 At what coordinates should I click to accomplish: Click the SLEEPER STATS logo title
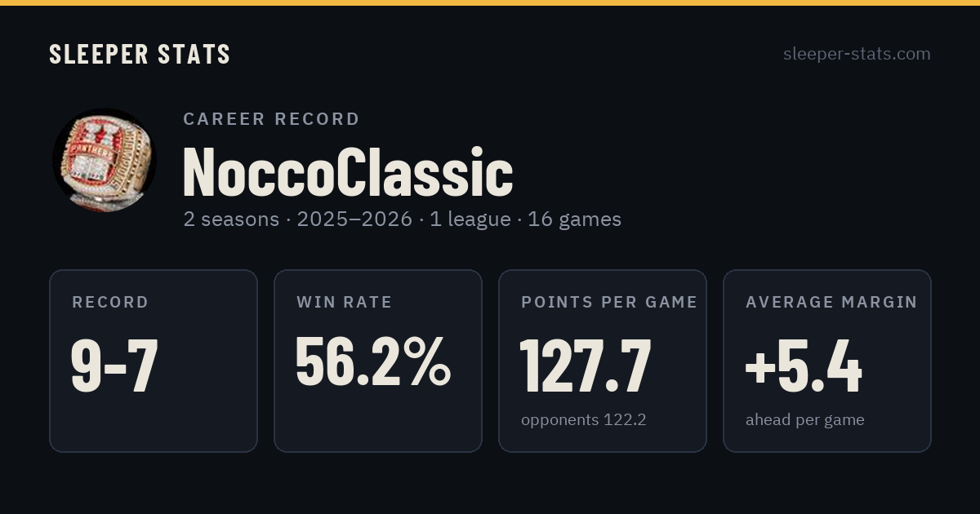tap(140, 54)
